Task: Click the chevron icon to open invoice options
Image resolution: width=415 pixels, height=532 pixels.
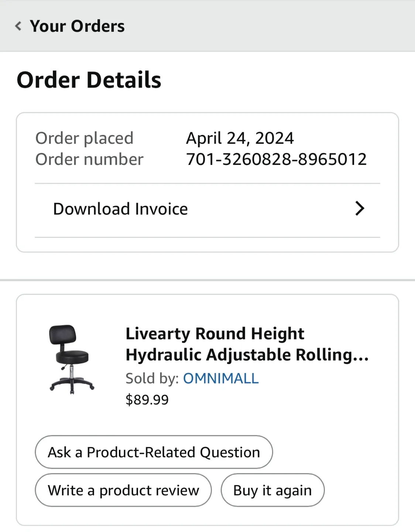Action: 360,209
